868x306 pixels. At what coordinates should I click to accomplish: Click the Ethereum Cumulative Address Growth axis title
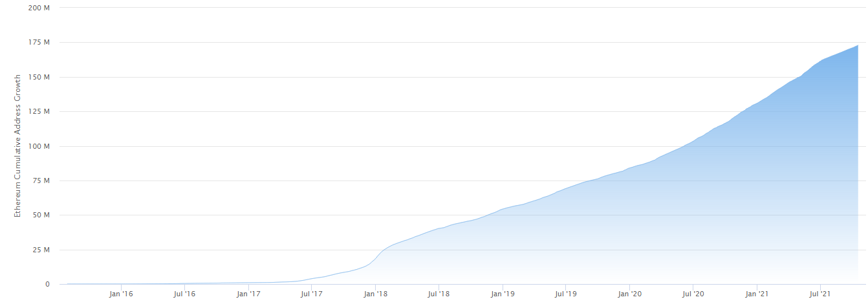pos(17,146)
